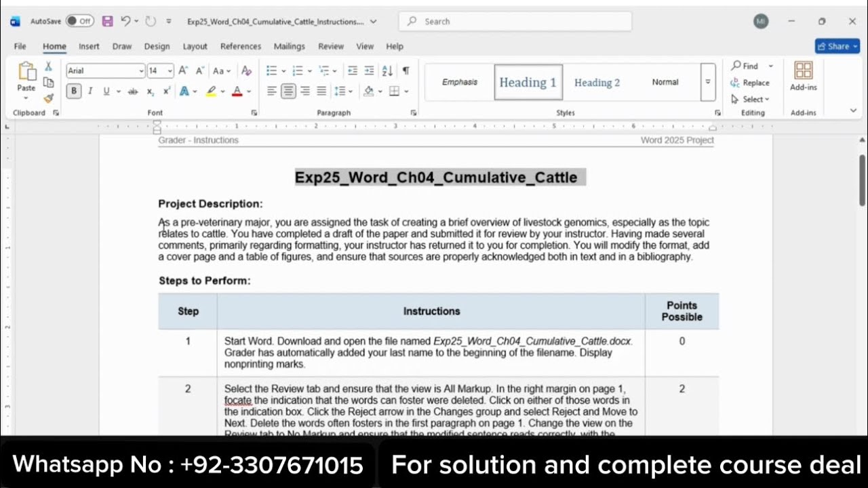The image size is (868, 488).
Task: Open the Review tab
Action: 331,46
